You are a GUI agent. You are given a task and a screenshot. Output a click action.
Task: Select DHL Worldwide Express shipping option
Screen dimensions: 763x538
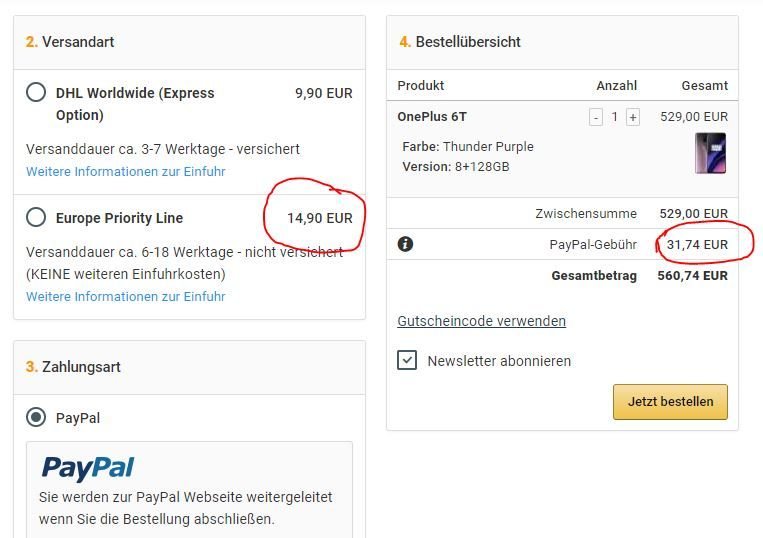[x=36, y=92]
